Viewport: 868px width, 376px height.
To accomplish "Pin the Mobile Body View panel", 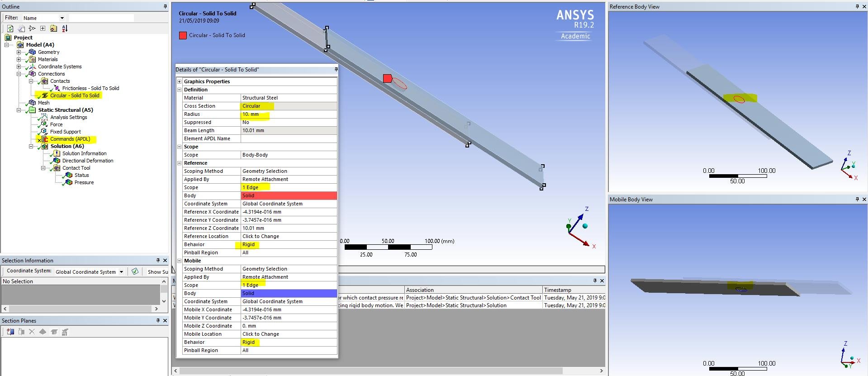I will click(x=857, y=199).
